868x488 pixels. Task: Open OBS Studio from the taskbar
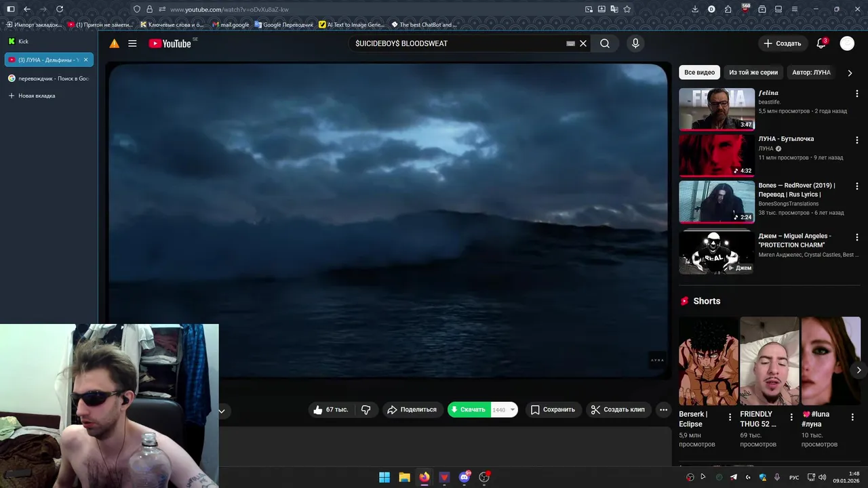click(x=484, y=477)
